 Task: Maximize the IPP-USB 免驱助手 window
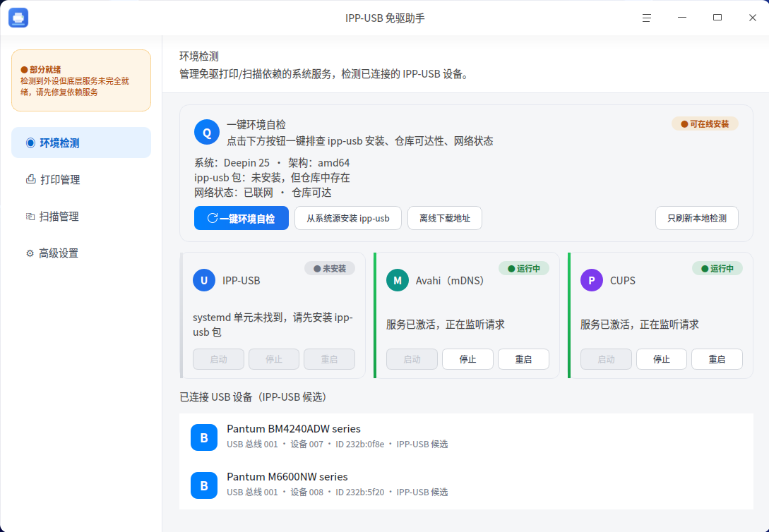(717, 18)
